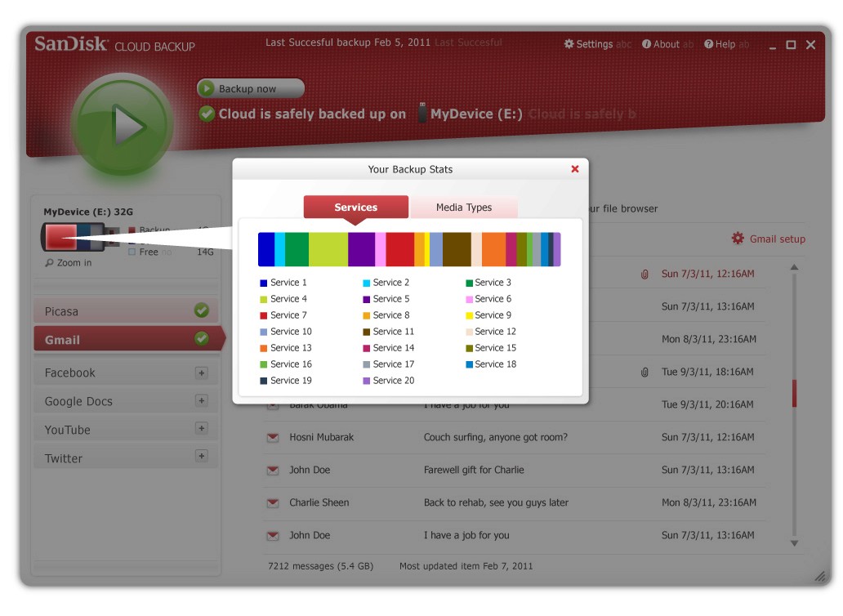Image resolution: width=843 pixels, height=616 pixels.
Task: Click the Service 18 legend label
Action: (x=495, y=364)
